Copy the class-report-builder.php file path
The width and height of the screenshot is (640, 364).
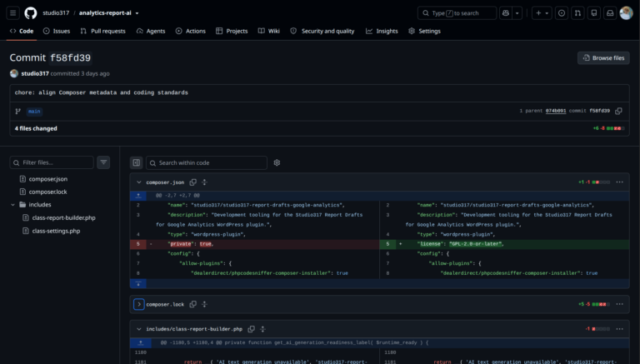252,329
